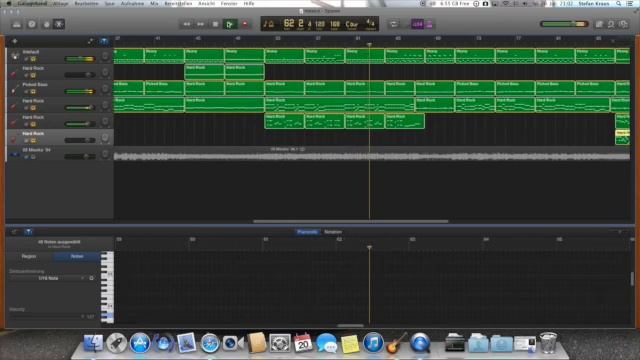The height and width of the screenshot is (360, 640).
Task: Click the Mexiko '94 audio track icon
Action: click(15, 154)
